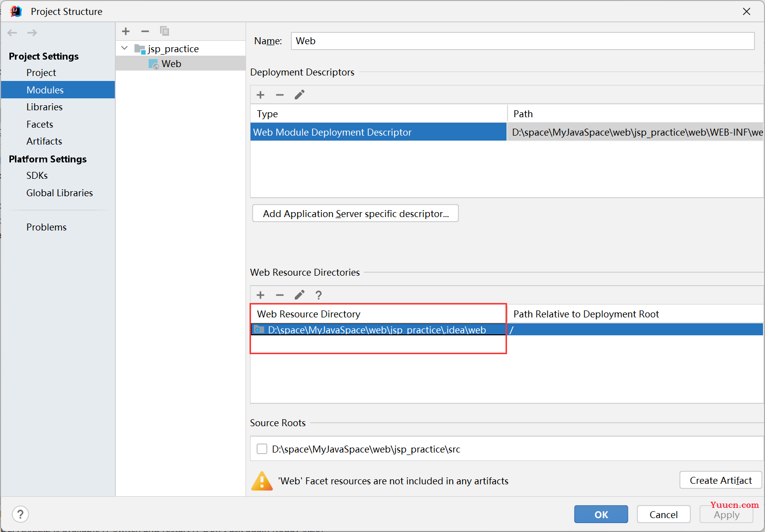Select Web Module Deployment Descriptor row
This screenshot has width=765, height=532.
tap(378, 132)
